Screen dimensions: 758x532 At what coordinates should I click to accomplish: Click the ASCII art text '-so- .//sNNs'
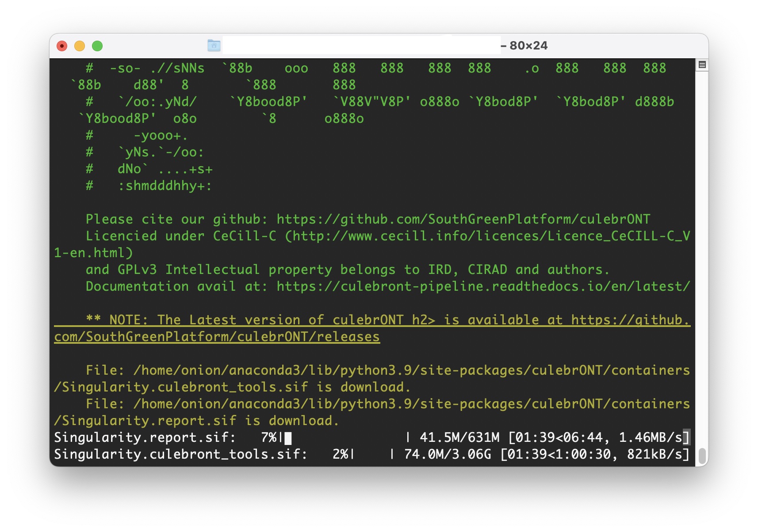pos(157,68)
